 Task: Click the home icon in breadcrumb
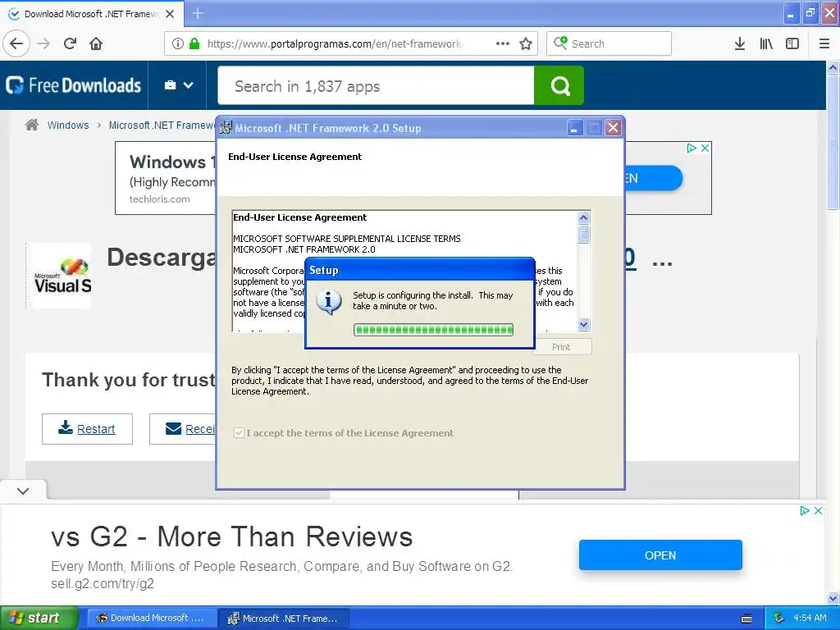(x=32, y=125)
